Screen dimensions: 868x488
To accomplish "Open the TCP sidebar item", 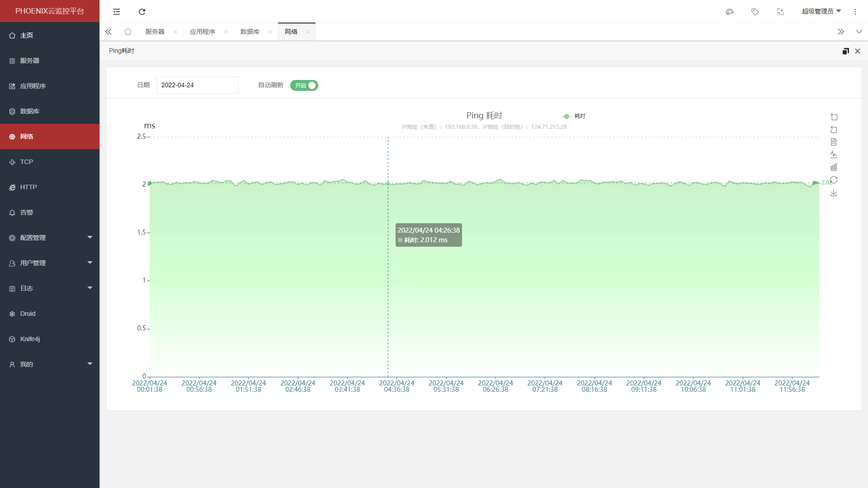I will (x=27, y=162).
